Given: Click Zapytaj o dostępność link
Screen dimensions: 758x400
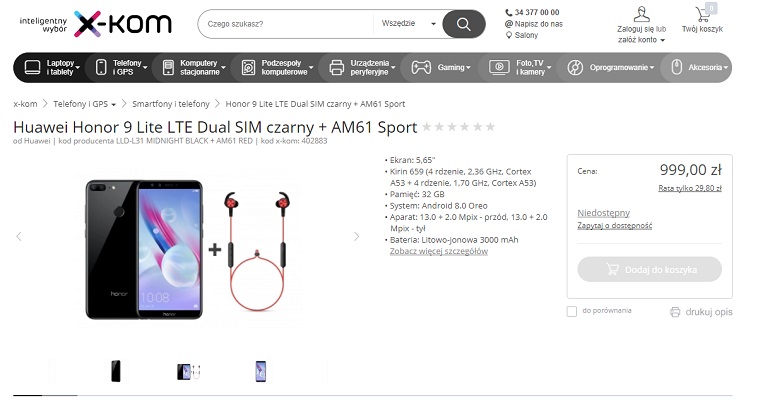Looking at the screenshot, I should (614, 225).
